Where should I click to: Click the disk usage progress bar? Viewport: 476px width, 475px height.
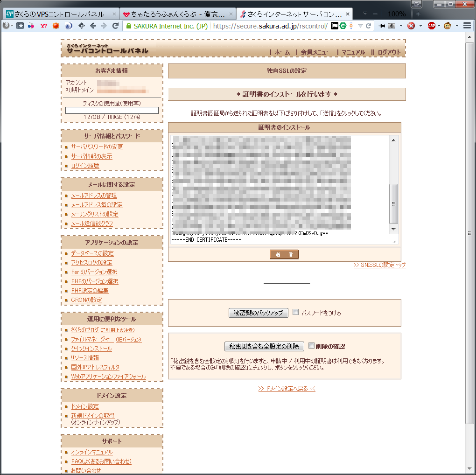click(x=112, y=110)
